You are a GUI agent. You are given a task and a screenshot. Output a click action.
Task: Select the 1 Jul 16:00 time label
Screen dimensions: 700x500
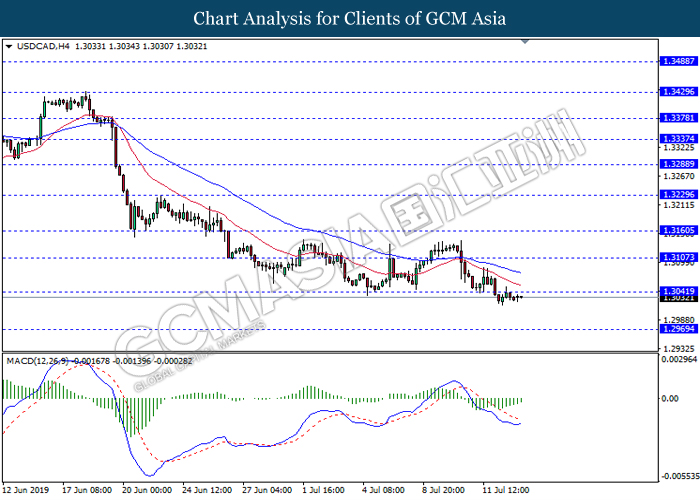(323, 491)
